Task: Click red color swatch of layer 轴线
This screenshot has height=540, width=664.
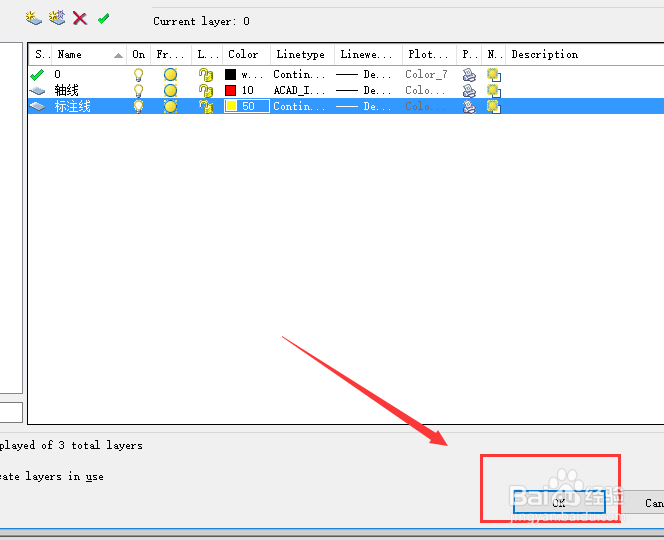Action: click(x=230, y=90)
